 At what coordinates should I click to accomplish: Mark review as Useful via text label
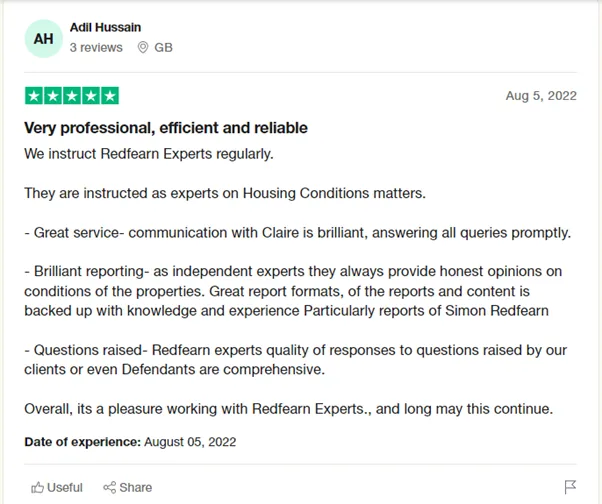[64, 487]
